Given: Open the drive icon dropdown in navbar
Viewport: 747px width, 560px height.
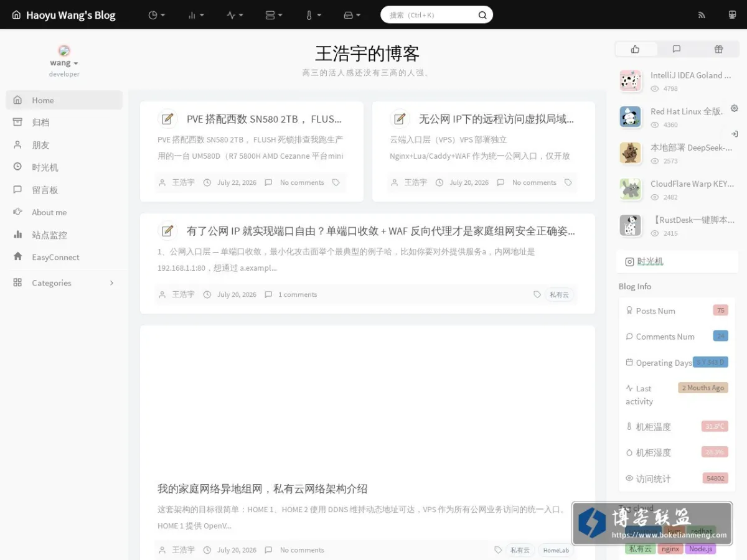Looking at the screenshot, I should [352, 15].
